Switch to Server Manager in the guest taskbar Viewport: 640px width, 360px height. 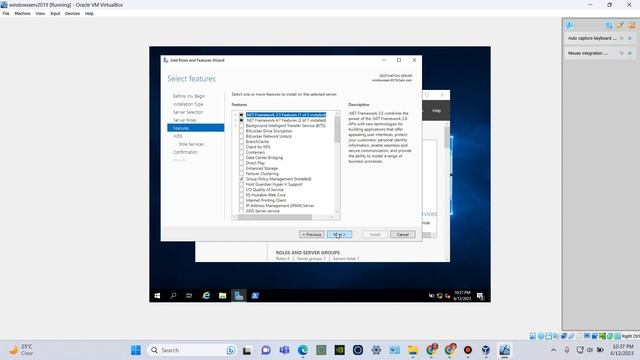pos(239,296)
